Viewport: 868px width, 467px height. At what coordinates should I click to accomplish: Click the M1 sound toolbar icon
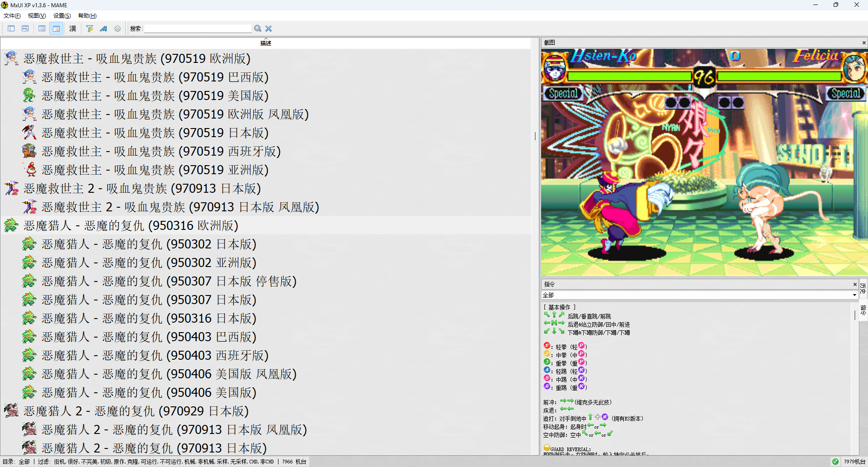tap(25, 29)
